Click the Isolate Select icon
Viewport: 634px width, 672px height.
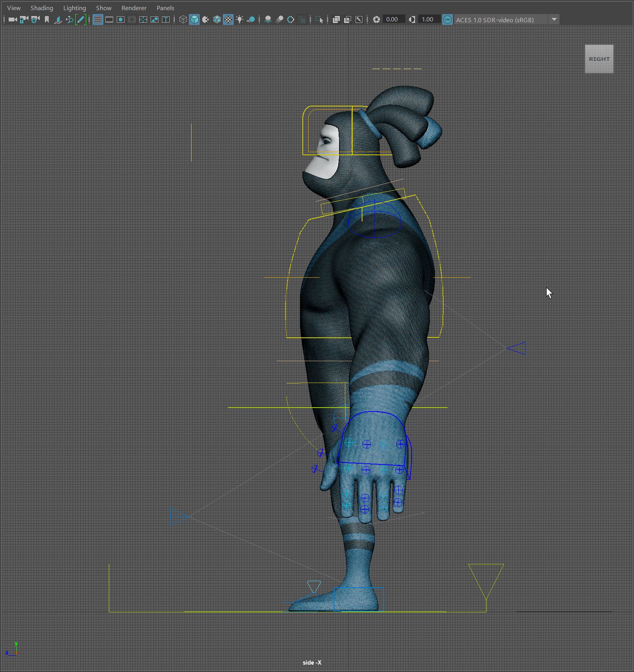319,20
